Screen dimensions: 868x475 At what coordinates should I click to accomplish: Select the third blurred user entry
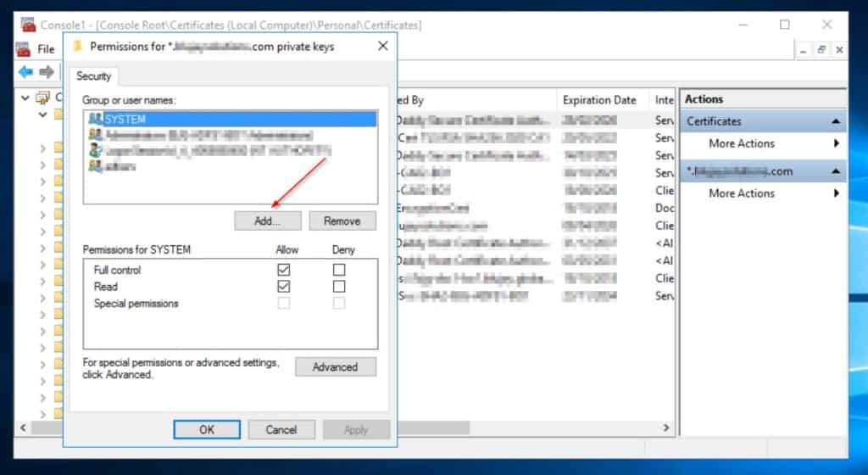(x=210, y=151)
